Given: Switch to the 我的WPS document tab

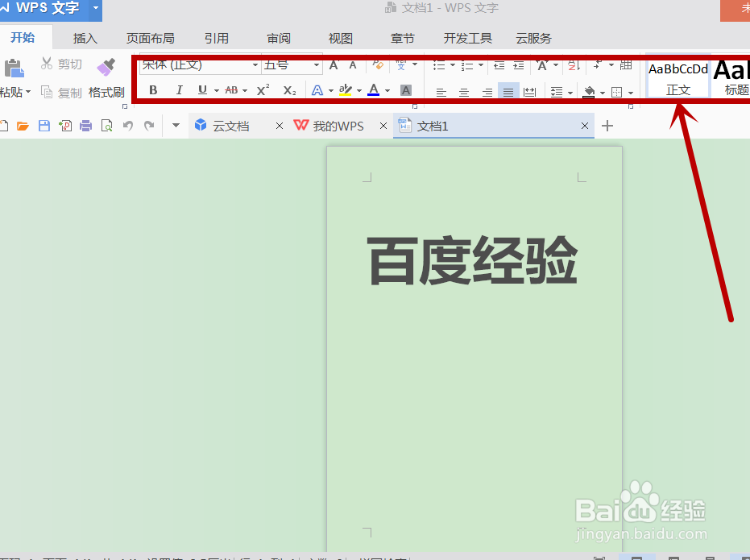Looking at the screenshot, I should point(338,127).
